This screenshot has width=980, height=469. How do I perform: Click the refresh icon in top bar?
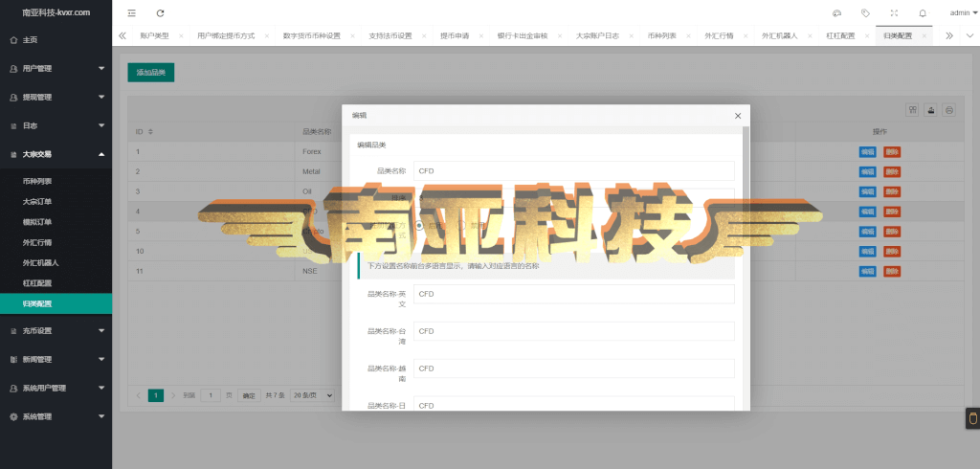(x=161, y=12)
